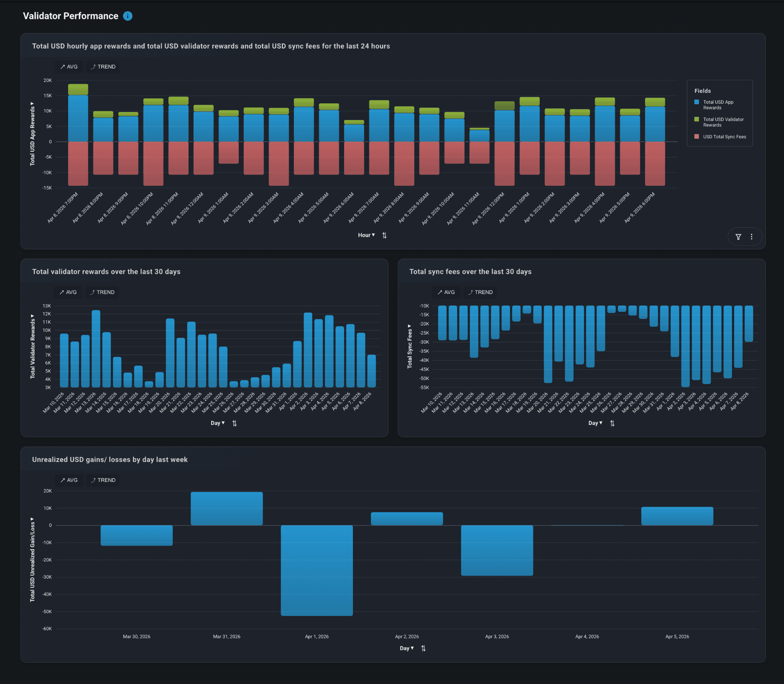This screenshot has width=784, height=684.
Task: Toggle AVG on validator rewards 30-day chart
Action: [x=68, y=292]
